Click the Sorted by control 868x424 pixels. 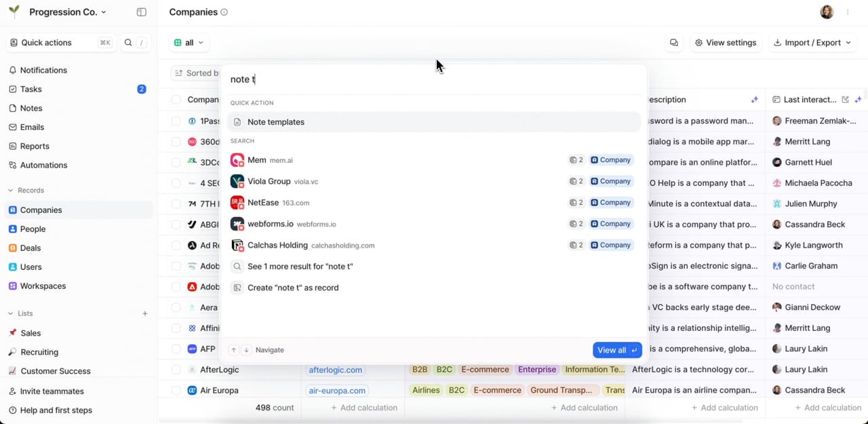tap(197, 73)
